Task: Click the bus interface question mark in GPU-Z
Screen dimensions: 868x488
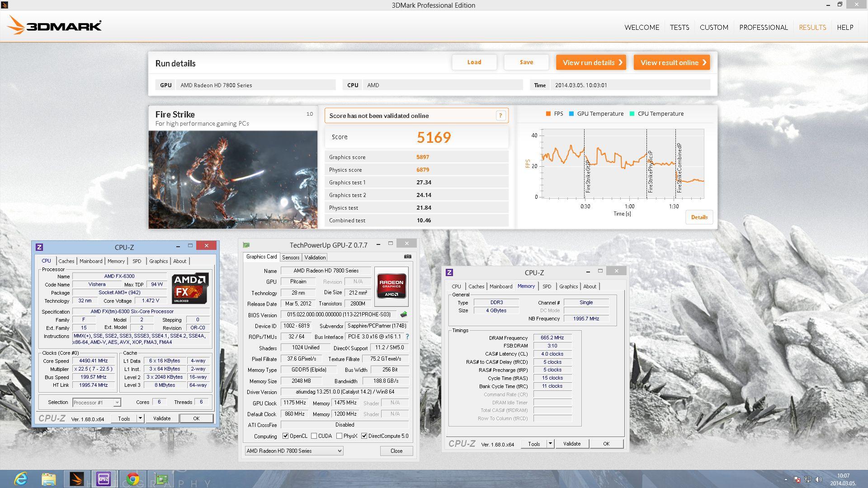Action: click(x=407, y=337)
